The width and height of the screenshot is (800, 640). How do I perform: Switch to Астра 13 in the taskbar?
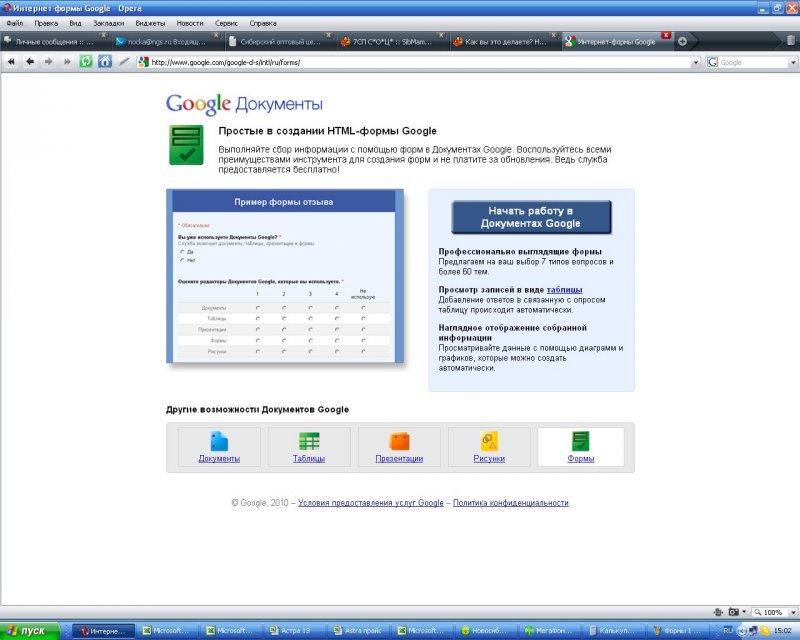tap(293, 631)
